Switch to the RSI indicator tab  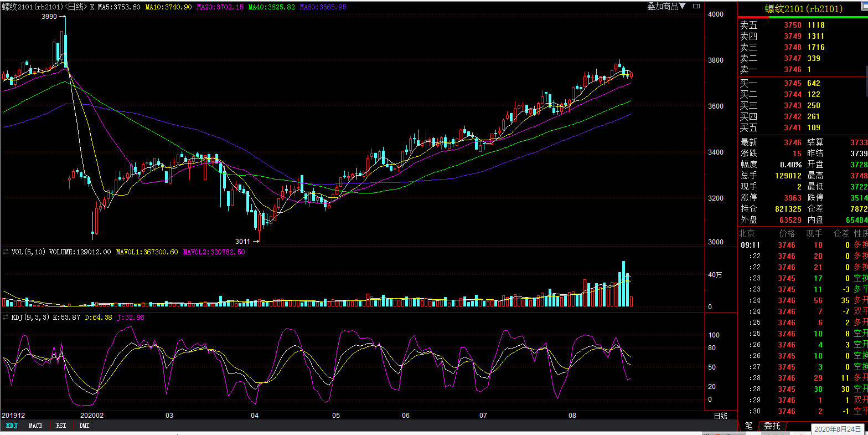(x=61, y=426)
